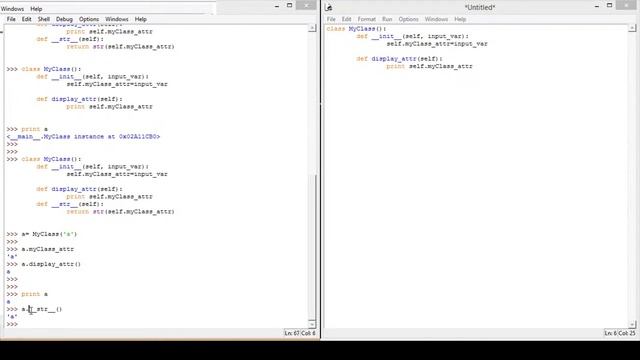Click 'a= MyClass('a')' shell line
This screenshot has width=640, height=360.
(x=49, y=234)
